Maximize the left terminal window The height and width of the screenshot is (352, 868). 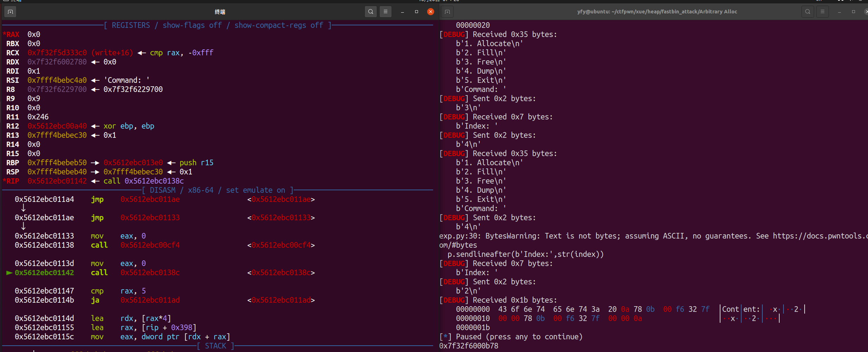(x=416, y=12)
